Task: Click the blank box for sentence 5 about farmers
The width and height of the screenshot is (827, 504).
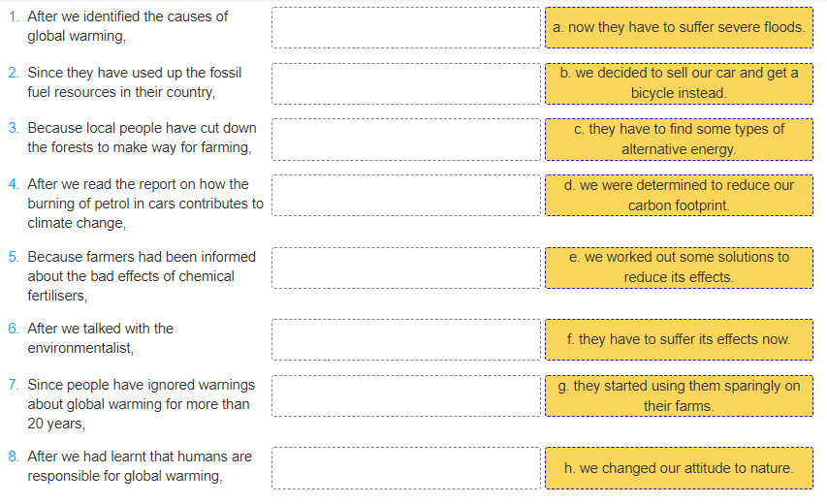Action: point(406,268)
